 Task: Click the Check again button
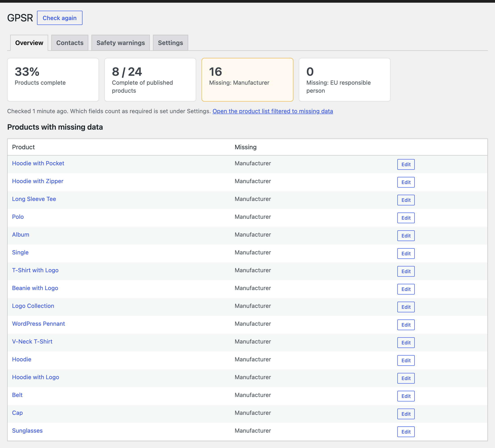click(60, 18)
